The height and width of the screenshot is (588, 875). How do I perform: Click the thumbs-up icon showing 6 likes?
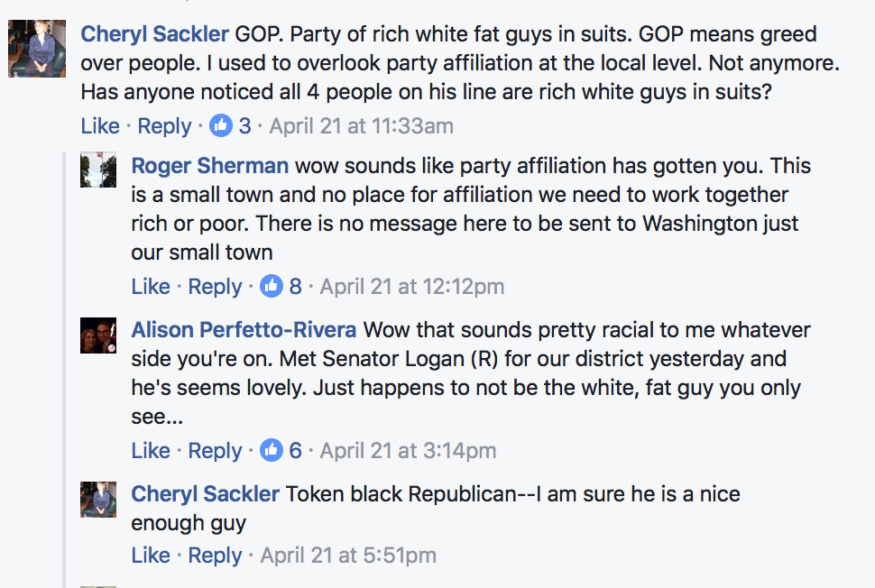click(x=272, y=450)
